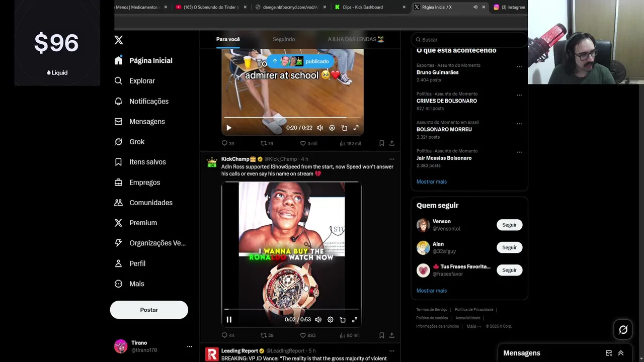Follow Alan with Seguir button
Image resolution: width=644 pixels, height=362 pixels.
pos(509,247)
